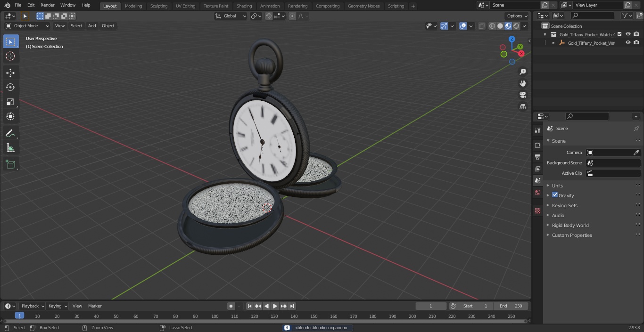644x332 pixels.
Task: Click the current frame number field
Action: [x=430, y=306]
